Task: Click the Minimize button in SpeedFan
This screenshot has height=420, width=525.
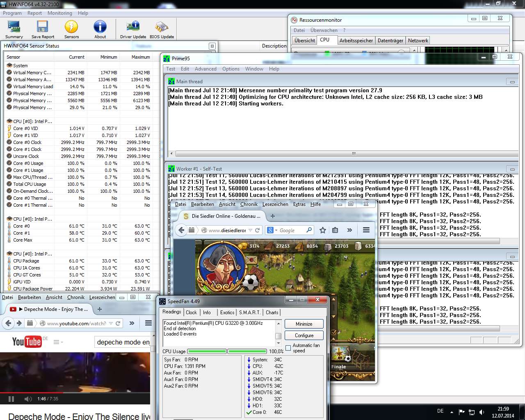Action: click(x=304, y=324)
